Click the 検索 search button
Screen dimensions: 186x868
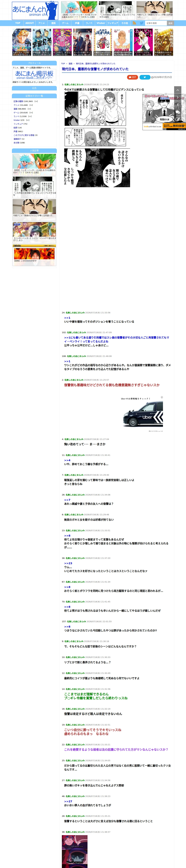(170, 23)
